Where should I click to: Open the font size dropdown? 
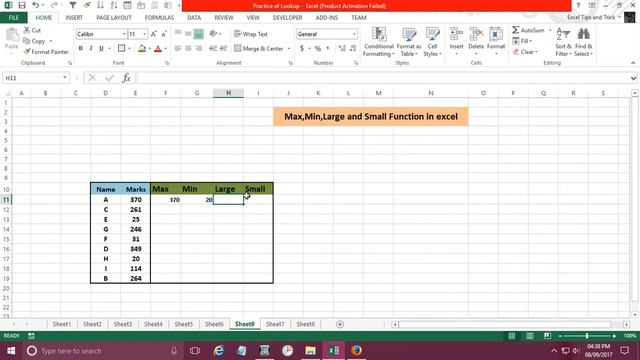(144, 34)
